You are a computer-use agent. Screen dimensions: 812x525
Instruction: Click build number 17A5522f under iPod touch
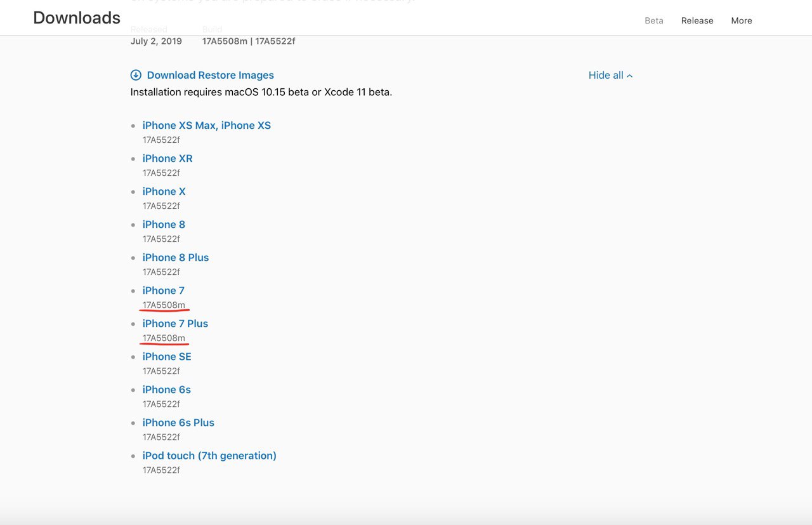coord(161,470)
